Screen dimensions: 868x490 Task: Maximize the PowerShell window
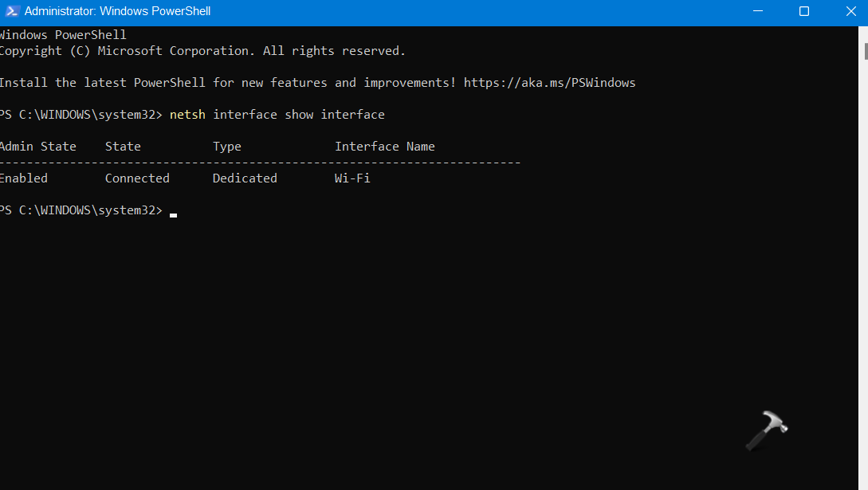click(804, 12)
